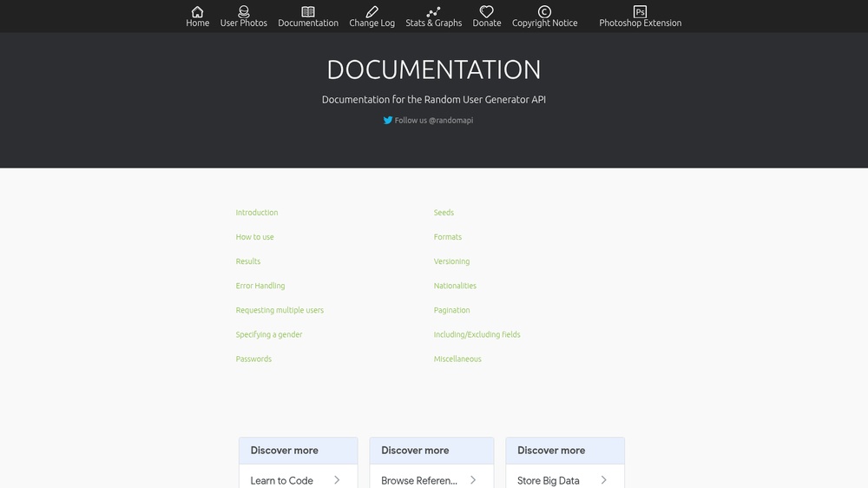Click Discover more above Store Big Data
The image size is (868, 488).
coord(551,451)
